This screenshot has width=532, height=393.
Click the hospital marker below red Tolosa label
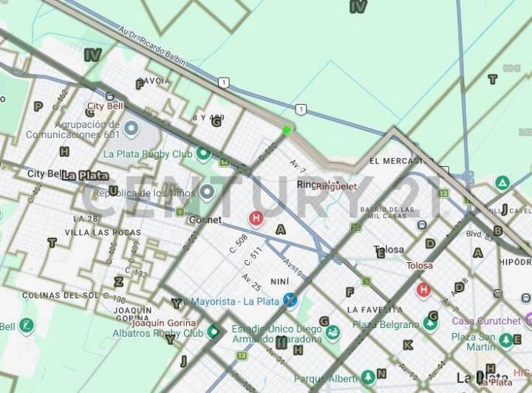(x=423, y=290)
